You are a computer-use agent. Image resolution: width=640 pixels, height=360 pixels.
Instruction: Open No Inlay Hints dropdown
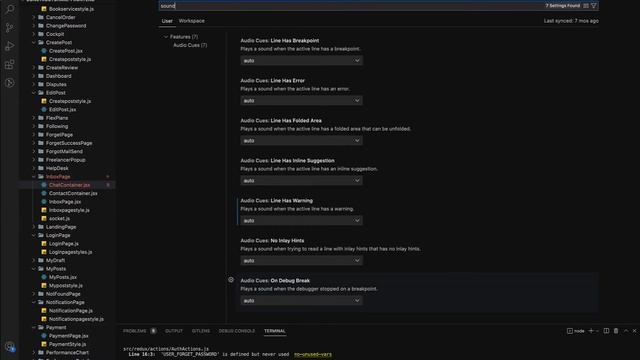[301, 260]
